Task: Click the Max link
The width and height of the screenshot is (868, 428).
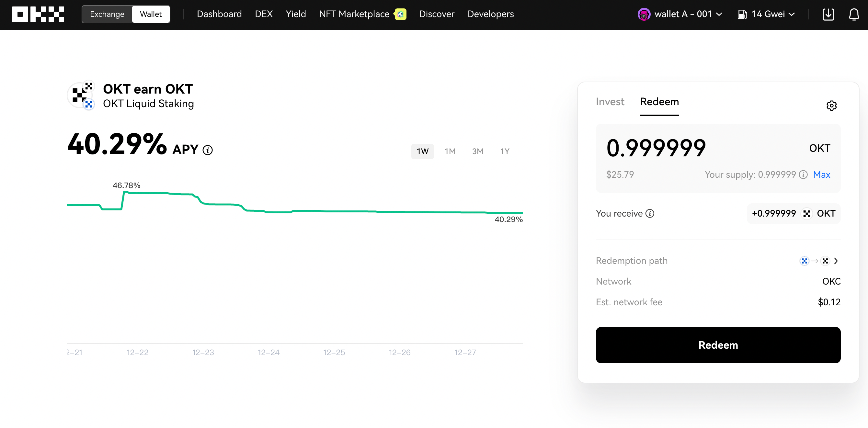Action: click(821, 175)
